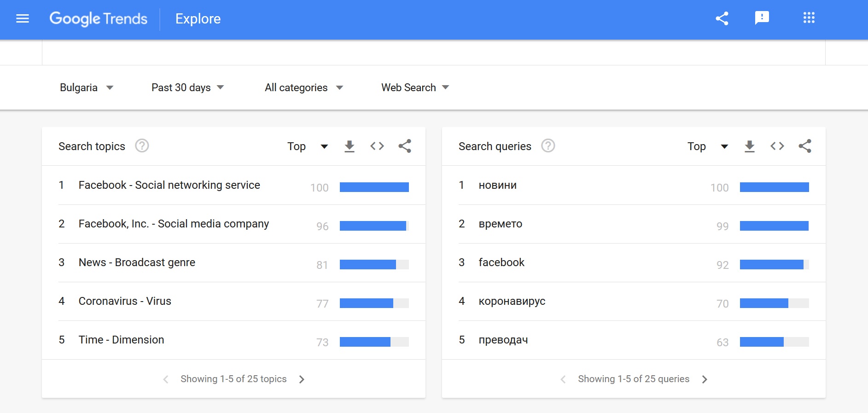
Task: Share the Search topics card
Action: pos(405,146)
